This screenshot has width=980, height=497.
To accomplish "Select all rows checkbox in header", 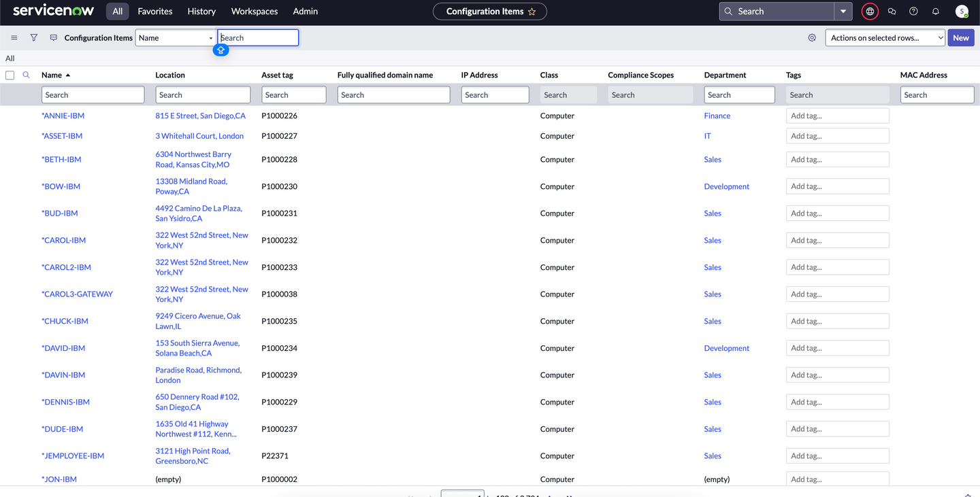I will click(x=10, y=75).
